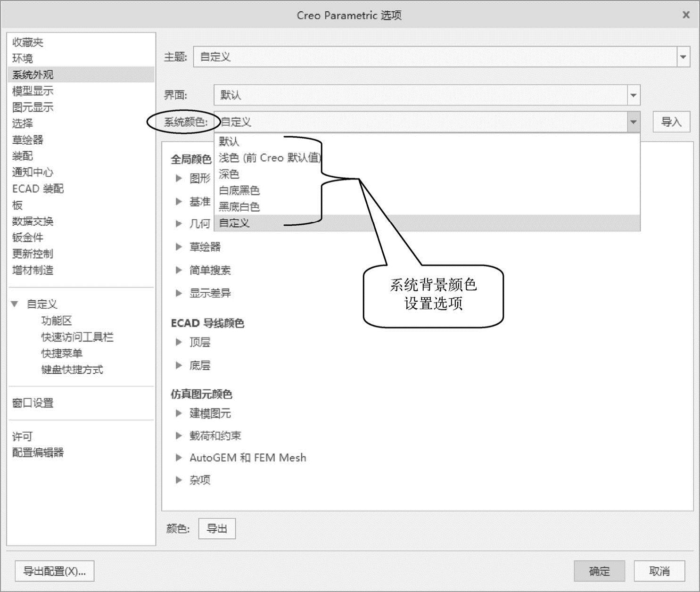Click the 导入 import button

671,122
